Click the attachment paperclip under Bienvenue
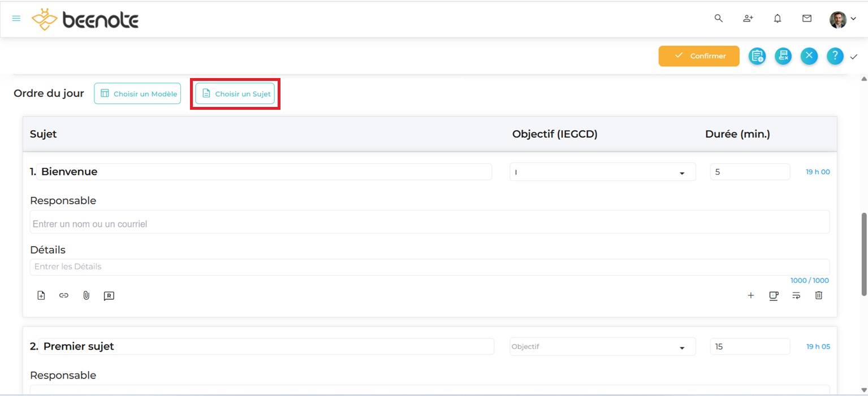868x396 pixels. (x=87, y=295)
